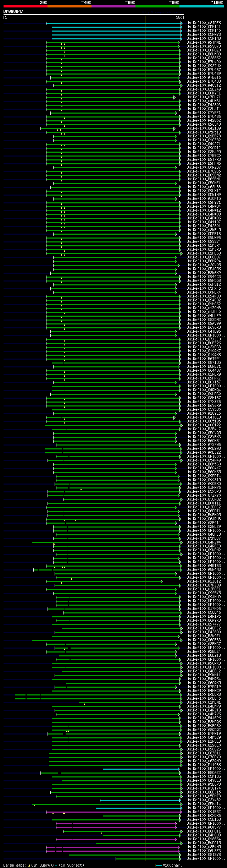
Task: Select the UniRef100_A7E6T6 label
Action: click(204, 78)
